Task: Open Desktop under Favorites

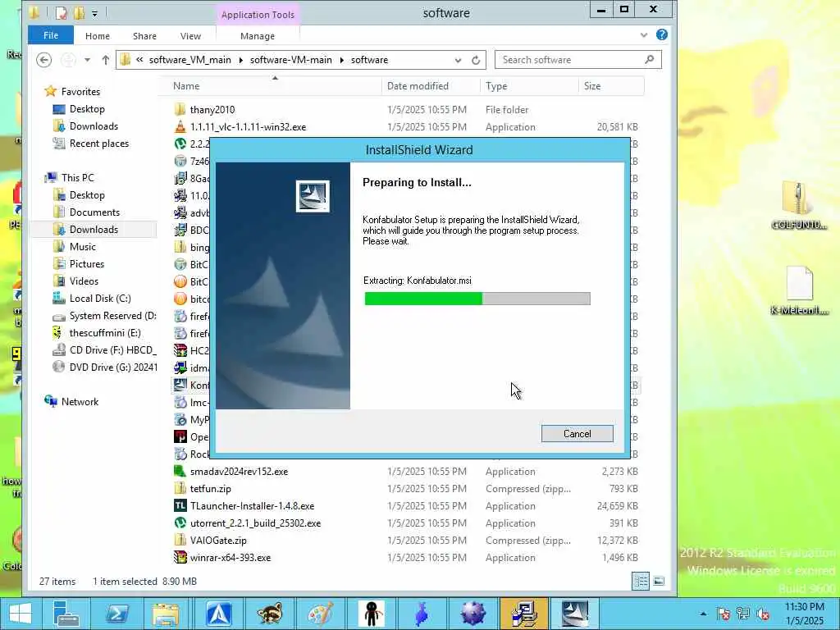Action: (x=87, y=109)
